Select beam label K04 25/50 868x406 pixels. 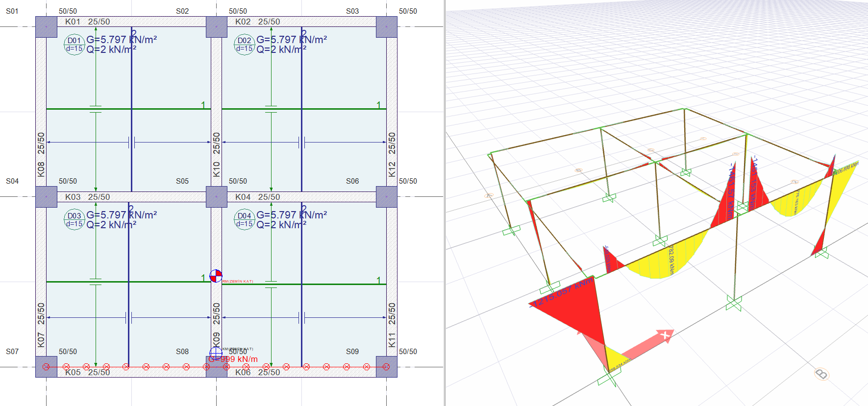pyautogui.click(x=258, y=197)
